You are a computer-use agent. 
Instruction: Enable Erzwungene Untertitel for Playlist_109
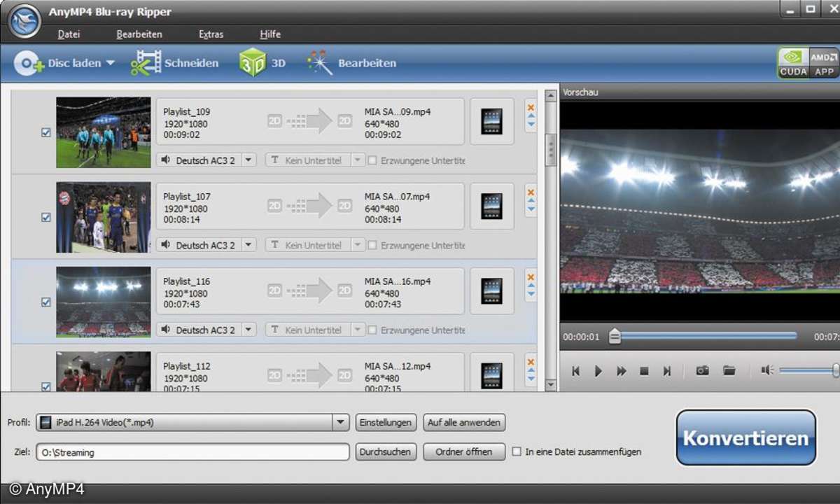373,160
